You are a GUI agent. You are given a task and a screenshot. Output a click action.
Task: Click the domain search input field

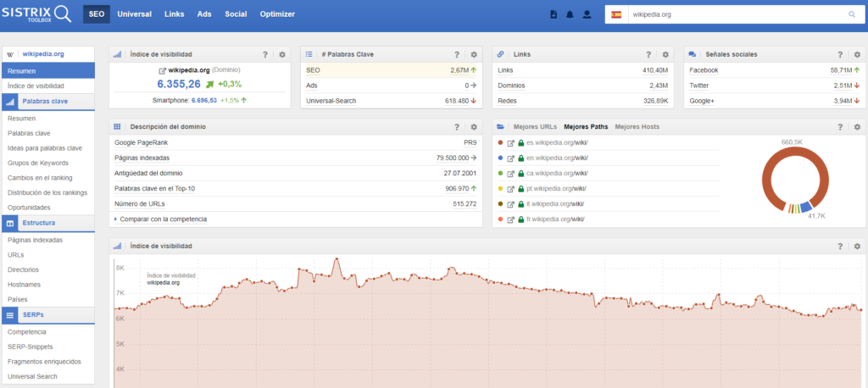pyautogui.click(x=737, y=15)
